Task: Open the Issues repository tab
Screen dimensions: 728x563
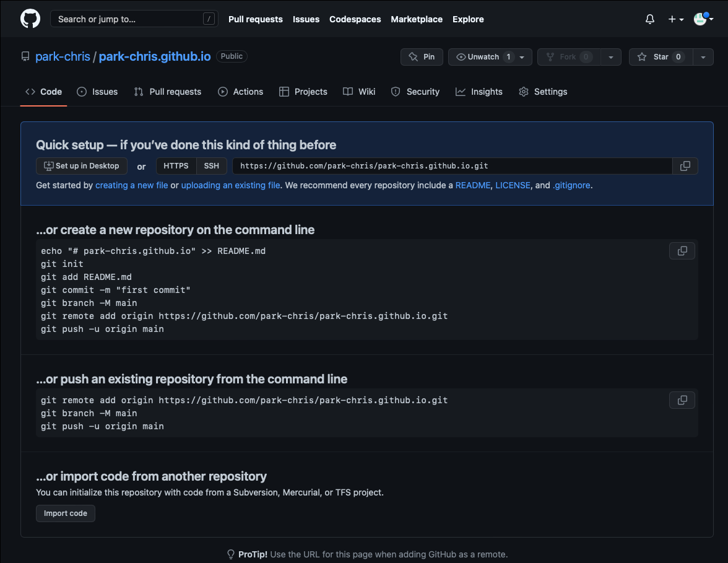Action: [x=97, y=92]
